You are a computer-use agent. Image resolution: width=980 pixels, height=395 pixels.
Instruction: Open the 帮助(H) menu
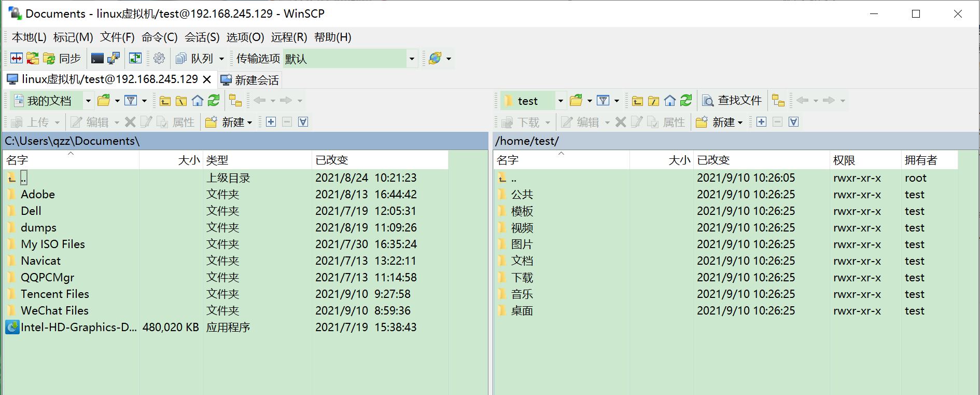333,37
